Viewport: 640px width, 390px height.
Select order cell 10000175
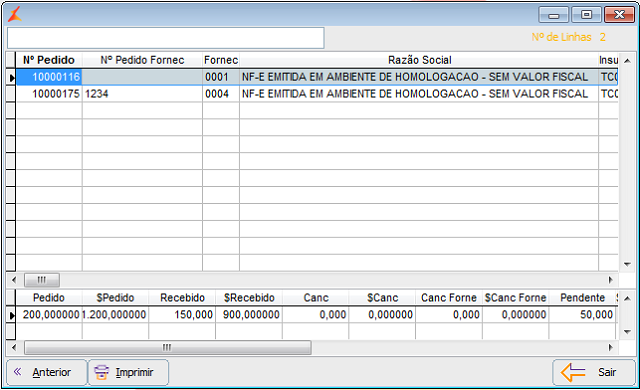[x=49, y=94]
